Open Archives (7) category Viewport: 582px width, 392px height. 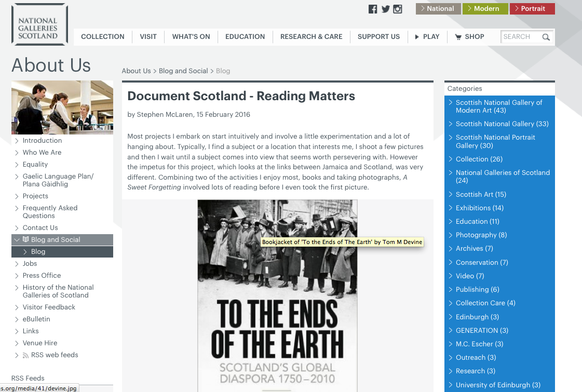coord(475,249)
